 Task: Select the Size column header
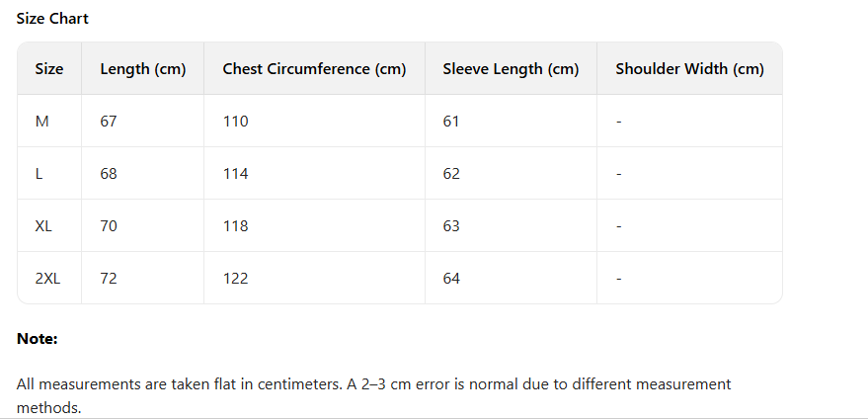(49, 69)
